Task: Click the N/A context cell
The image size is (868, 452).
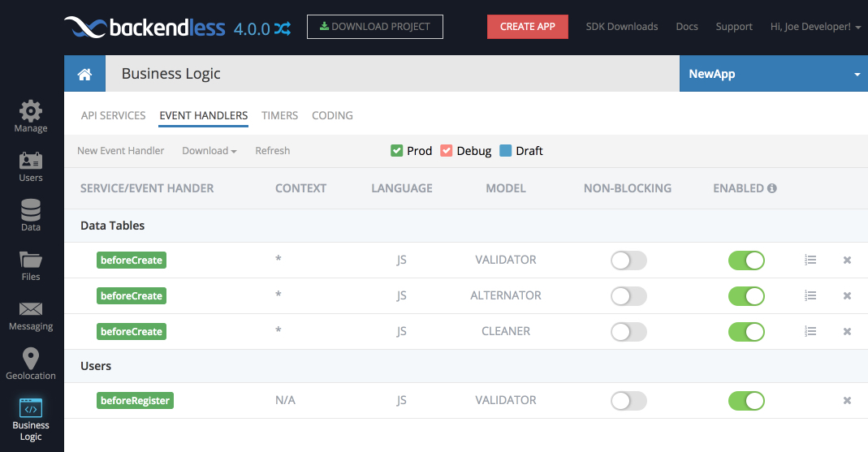Action: pos(285,400)
